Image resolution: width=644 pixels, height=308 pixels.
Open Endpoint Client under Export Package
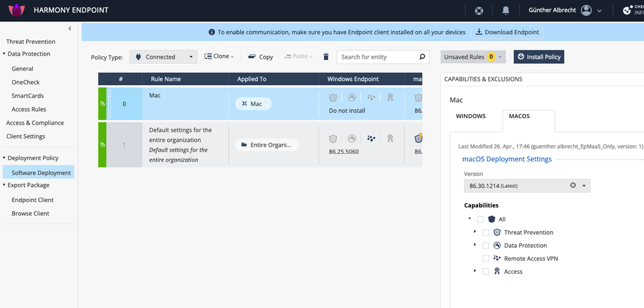pyautogui.click(x=32, y=200)
